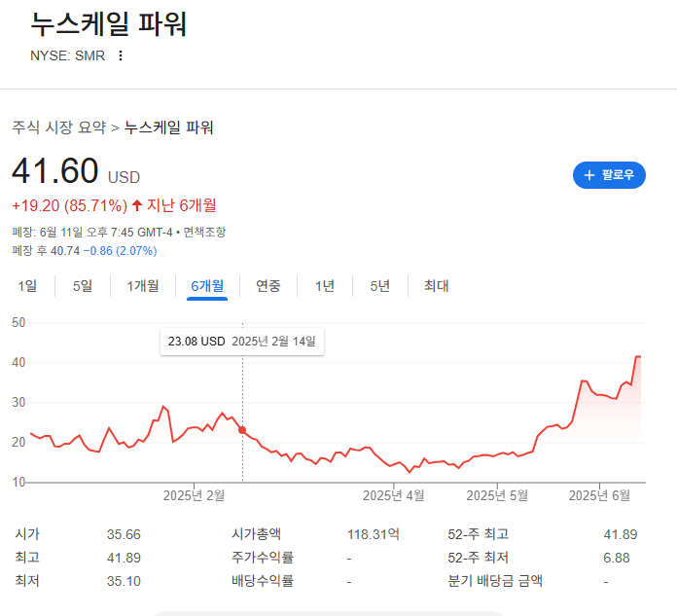Click the 누스케일 파워 page title

pyautogui.click(x=108, y=24)
